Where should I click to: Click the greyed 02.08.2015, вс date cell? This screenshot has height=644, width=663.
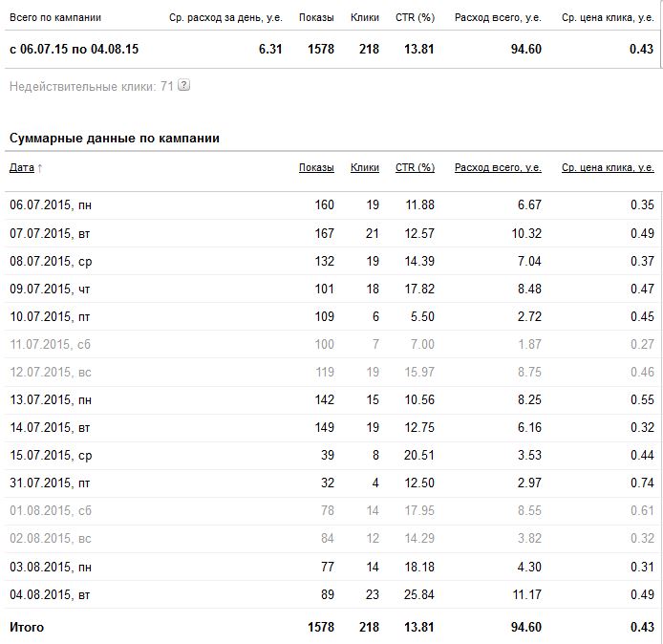coord(50,539)
